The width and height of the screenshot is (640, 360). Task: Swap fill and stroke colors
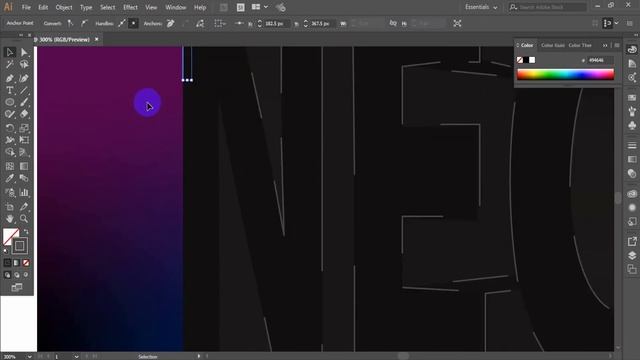pyautogui.click(x=26, y=232)
